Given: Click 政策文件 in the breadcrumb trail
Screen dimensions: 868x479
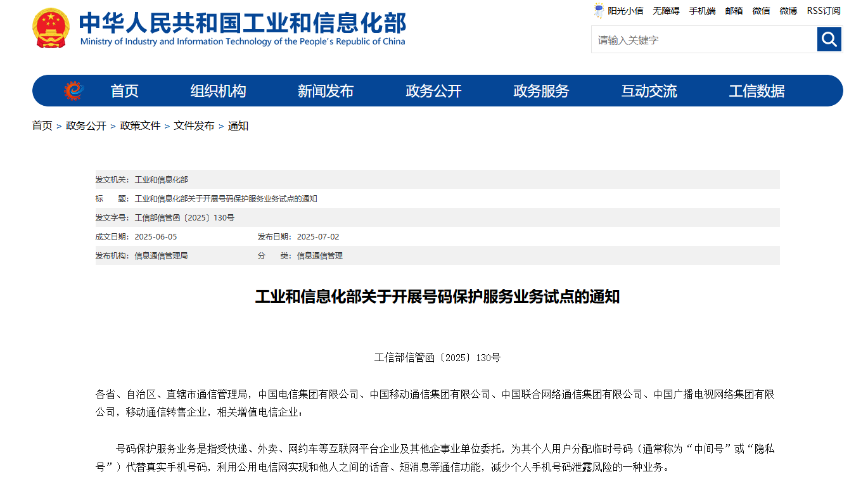Looking at the screenshot, I should tap(140, 125).
